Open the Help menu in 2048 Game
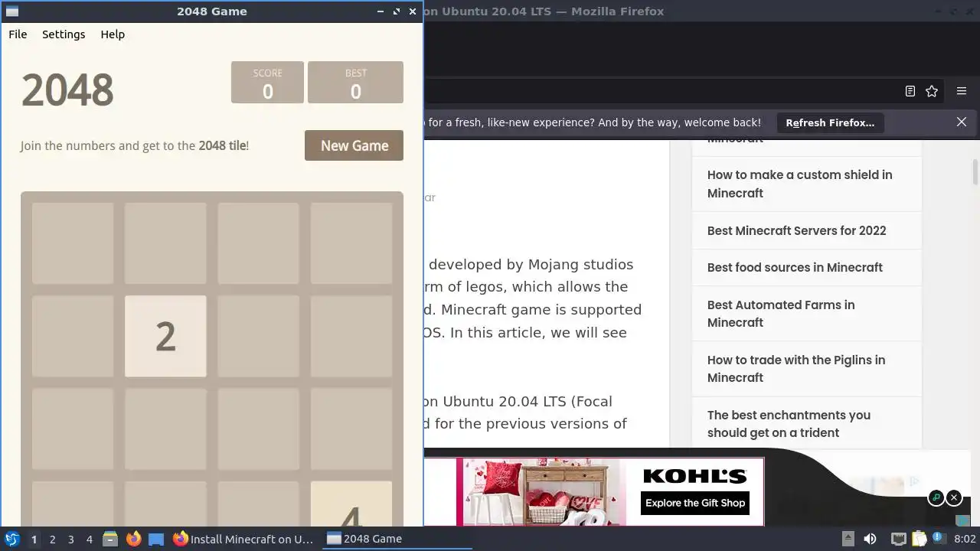This screenshot has width=980, height=551. (x=113, y=34)
